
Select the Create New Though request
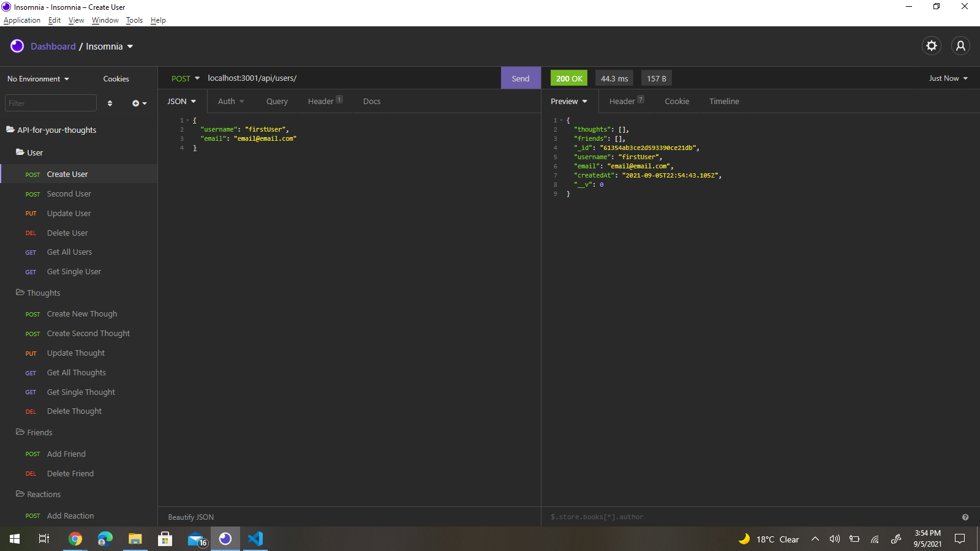click(78, 314)
